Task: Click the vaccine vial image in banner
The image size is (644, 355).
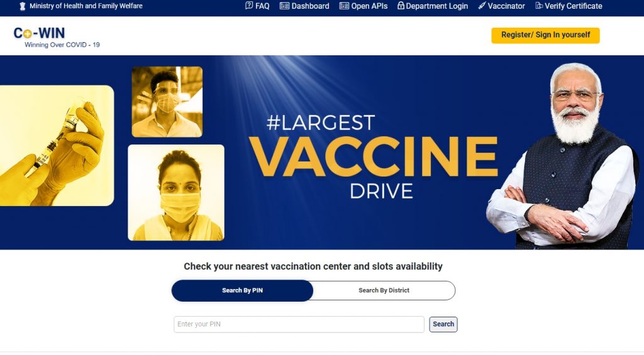Action: pyautogui.click(x=57, y=146)
